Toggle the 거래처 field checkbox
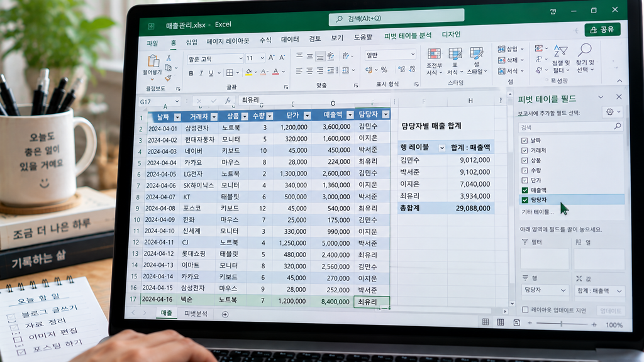 pyautogui.click(x=525, y=150)
